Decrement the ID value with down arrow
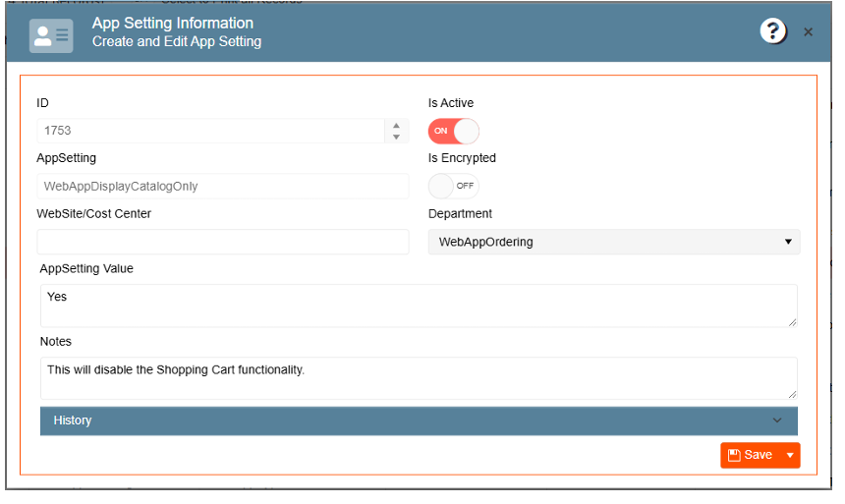The image size is (845, 504). [396, 137]
